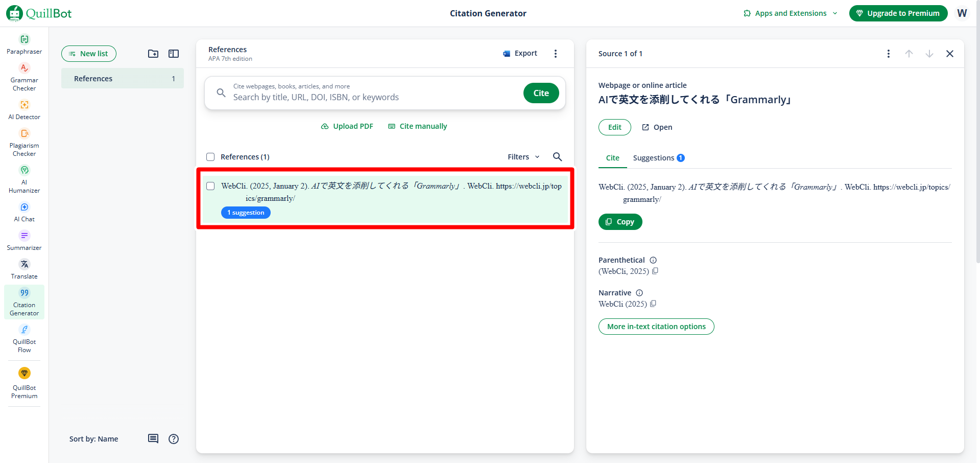
Task: Open References list more options menu
Action: [556, 54]
